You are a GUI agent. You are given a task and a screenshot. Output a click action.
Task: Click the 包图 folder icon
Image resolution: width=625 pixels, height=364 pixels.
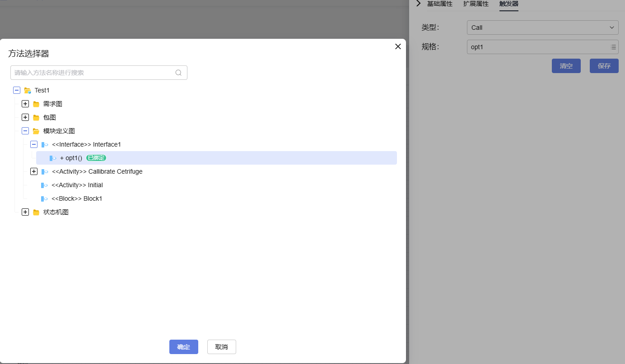[x=36, y=118]
